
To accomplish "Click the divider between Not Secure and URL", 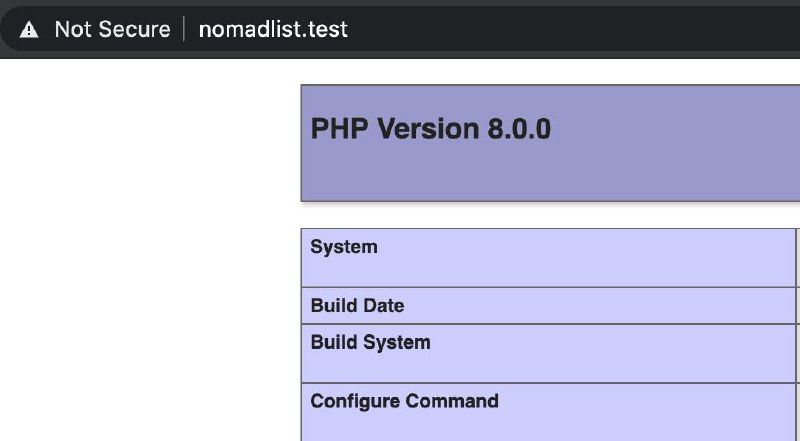I will [x=185, y=30].
